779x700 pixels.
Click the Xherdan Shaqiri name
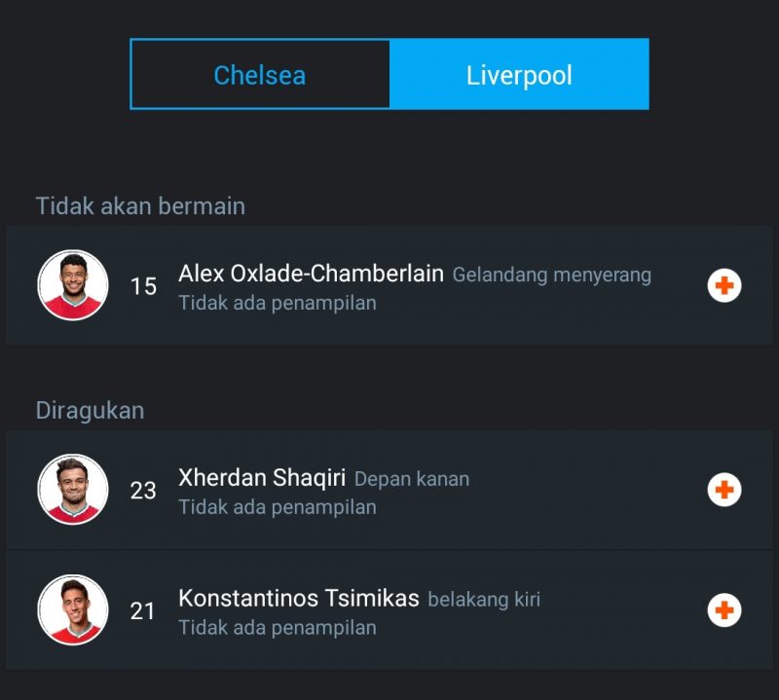[262, 478]
